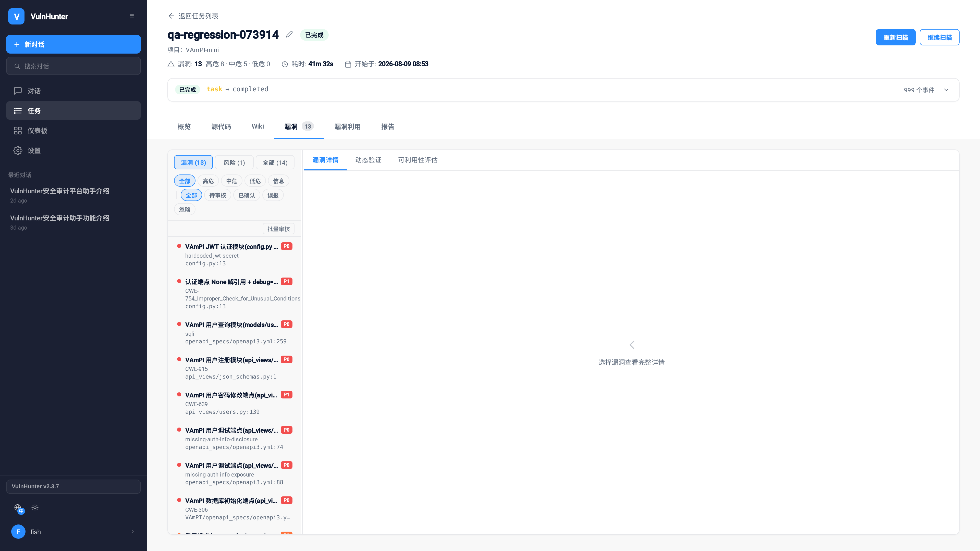Click the back arrow to task list

tap(171, 16)
